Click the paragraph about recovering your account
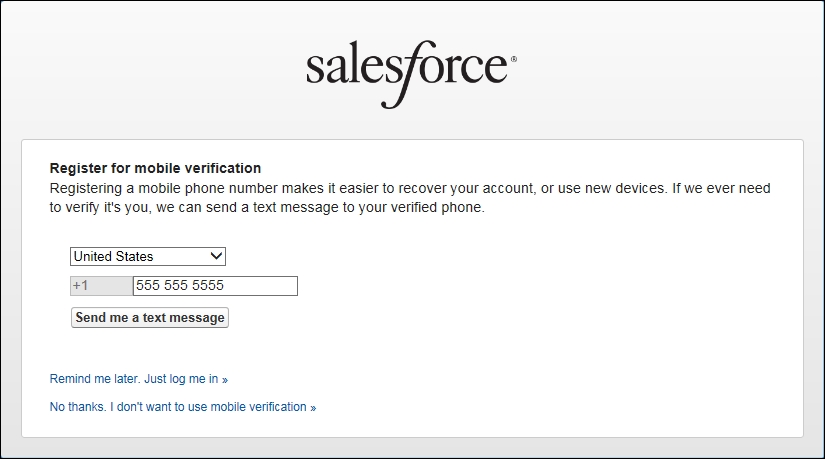Viewport: 825px width, 459px height. (x=410, y=198)
